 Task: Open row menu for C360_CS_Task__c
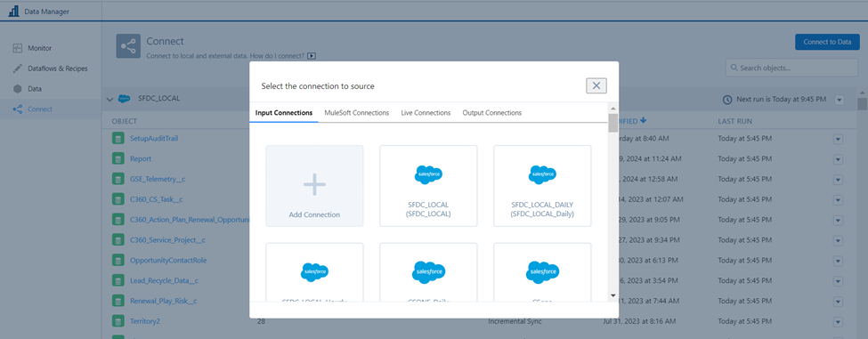[x=838, y=199]
